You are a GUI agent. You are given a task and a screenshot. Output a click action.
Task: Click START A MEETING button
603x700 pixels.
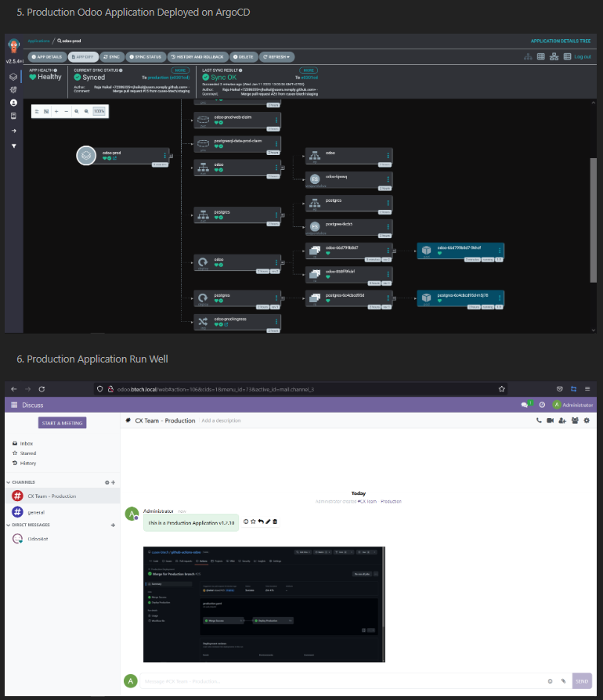(x=62, y=423)
